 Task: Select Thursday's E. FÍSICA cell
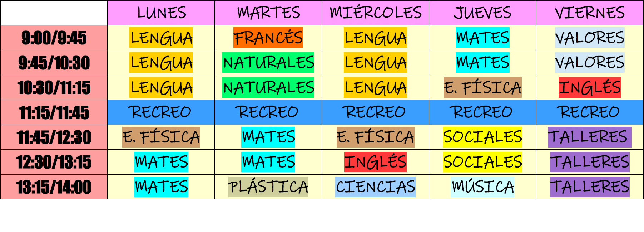pos(482,87)
